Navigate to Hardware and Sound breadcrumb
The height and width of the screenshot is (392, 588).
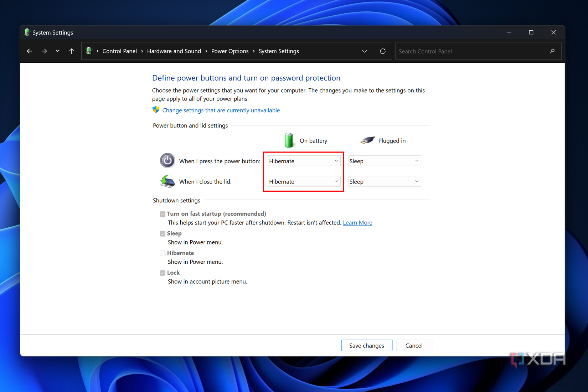pos(174,51)
